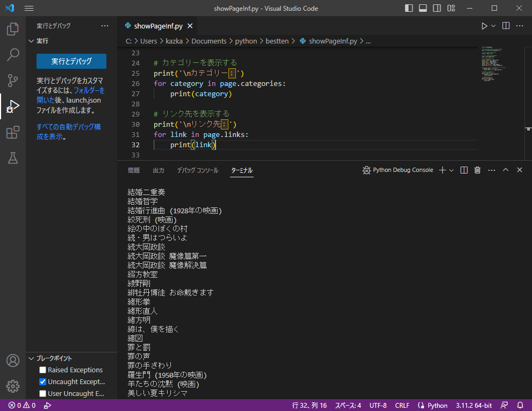Select the ターミナル panel tab
The image size is (532, 411).
click(242, 170)
